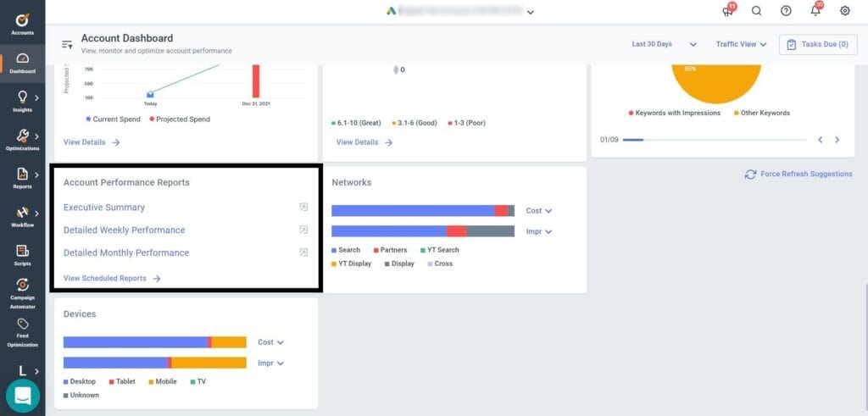Open the Dashboard sidebar item
Viewport: 868px width, 416px height.
[x=22, y=63]
